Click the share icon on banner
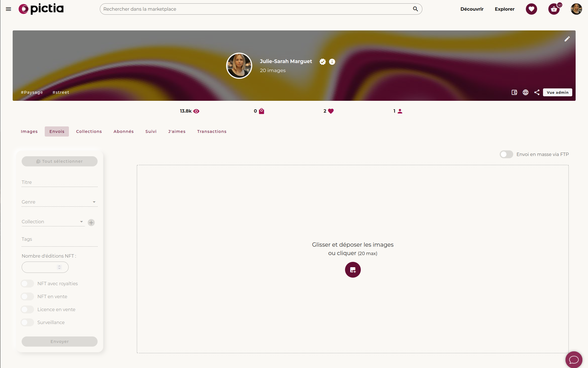Image resolution: width=588 pixels, height=368 pixels. pos(537,92)
